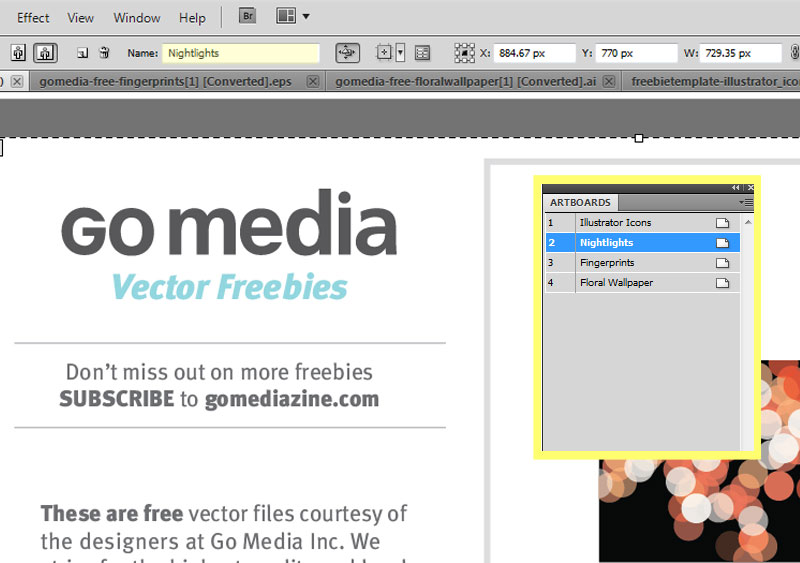The image size is (800, 563).
Task: Switch to freebietemplate-illustrator_icons tab
Action: point(715,82)
